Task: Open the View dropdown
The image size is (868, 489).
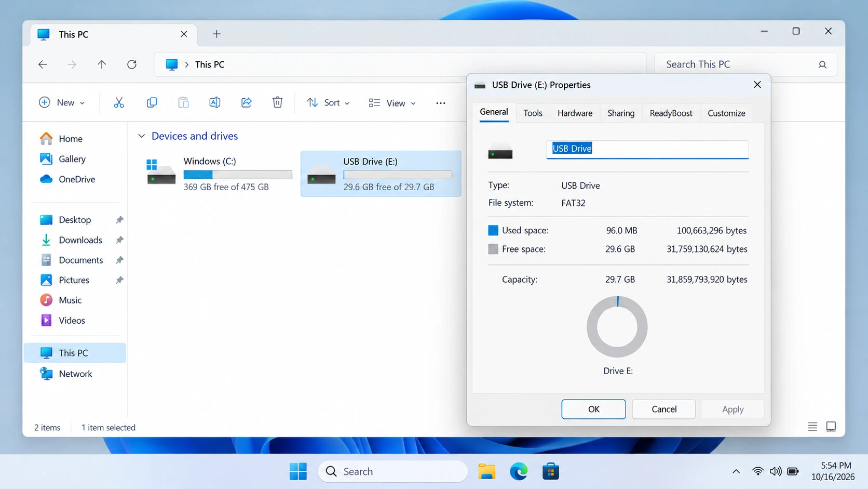Action: [392, 103]
